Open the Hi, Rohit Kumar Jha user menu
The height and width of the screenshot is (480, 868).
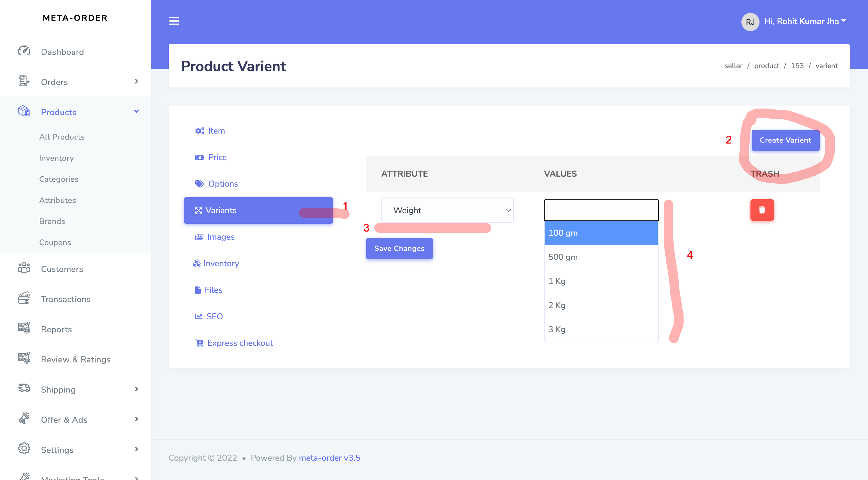805,21
